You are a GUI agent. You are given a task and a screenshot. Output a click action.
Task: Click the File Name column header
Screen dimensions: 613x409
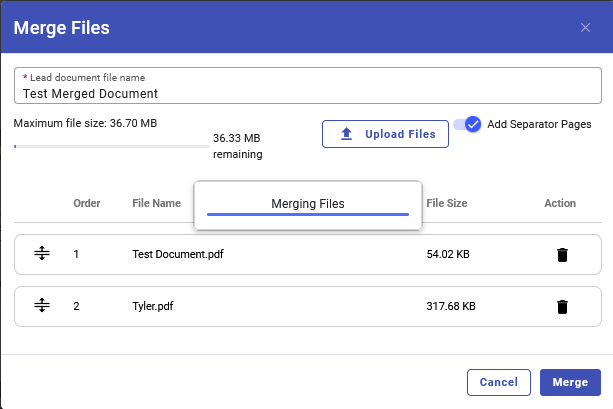pos(156,203)
